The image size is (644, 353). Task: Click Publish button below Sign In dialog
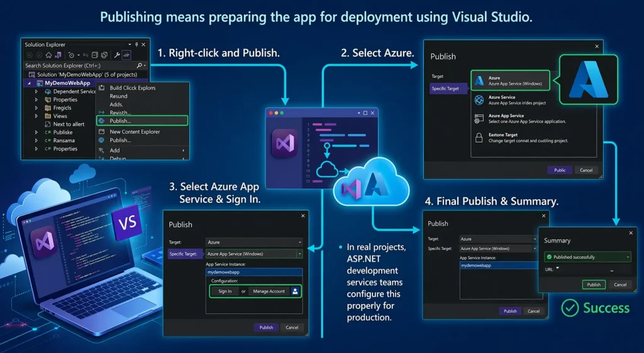pyautogui.click(x=266, y=327)
